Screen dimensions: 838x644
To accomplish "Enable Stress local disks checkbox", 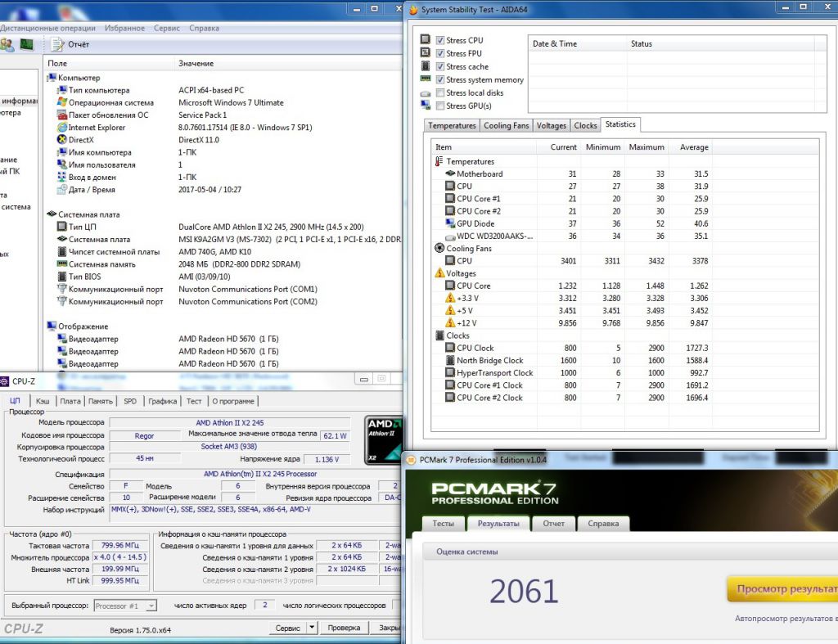I will pyautogui.click(x=439, y=93).
